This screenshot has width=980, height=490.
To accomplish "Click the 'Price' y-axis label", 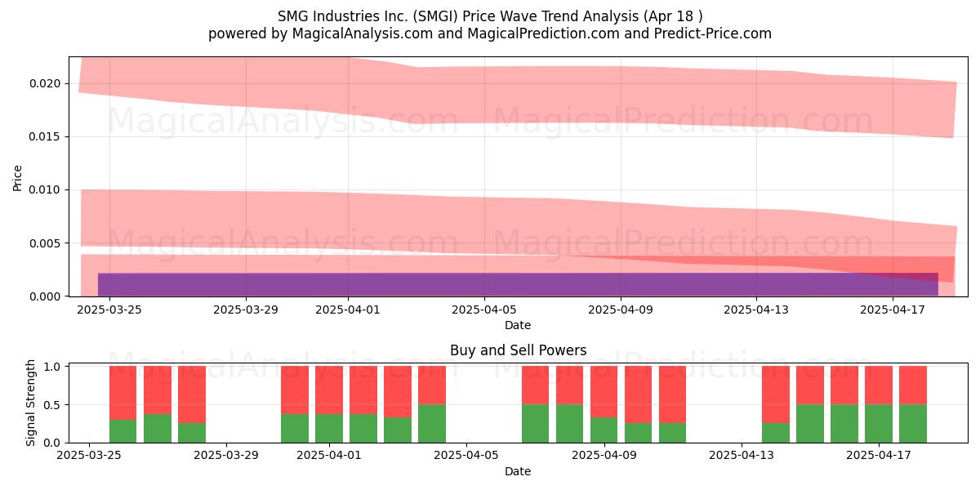I will click(18, 177).
